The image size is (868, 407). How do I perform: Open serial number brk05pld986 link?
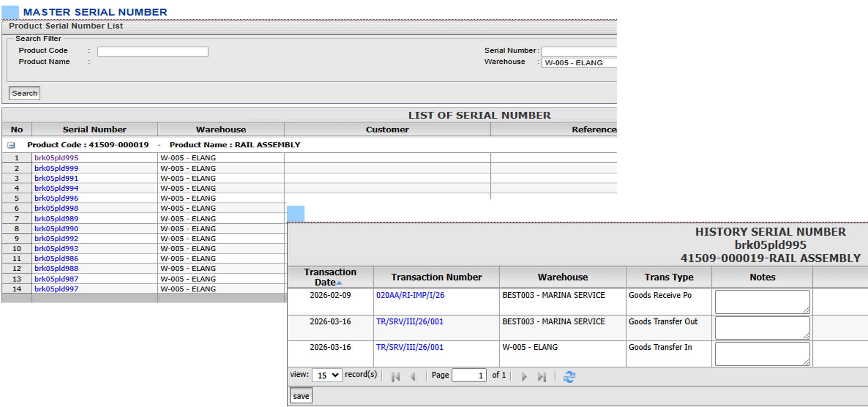point(56,258)
